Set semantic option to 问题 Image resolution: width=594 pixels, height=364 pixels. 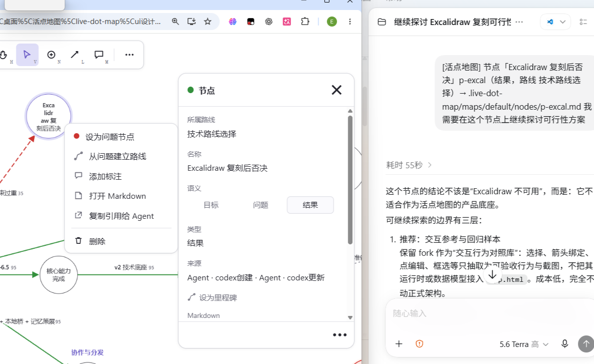[x=261, y=205]
